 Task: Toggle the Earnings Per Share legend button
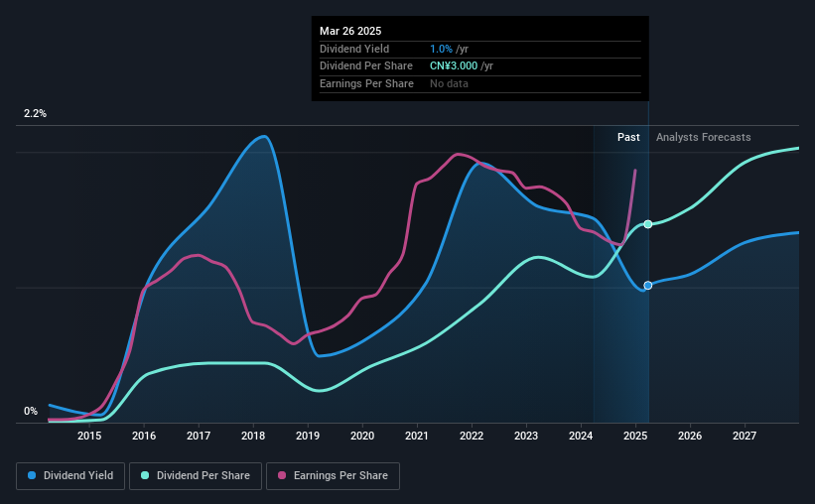click(333, 476)
